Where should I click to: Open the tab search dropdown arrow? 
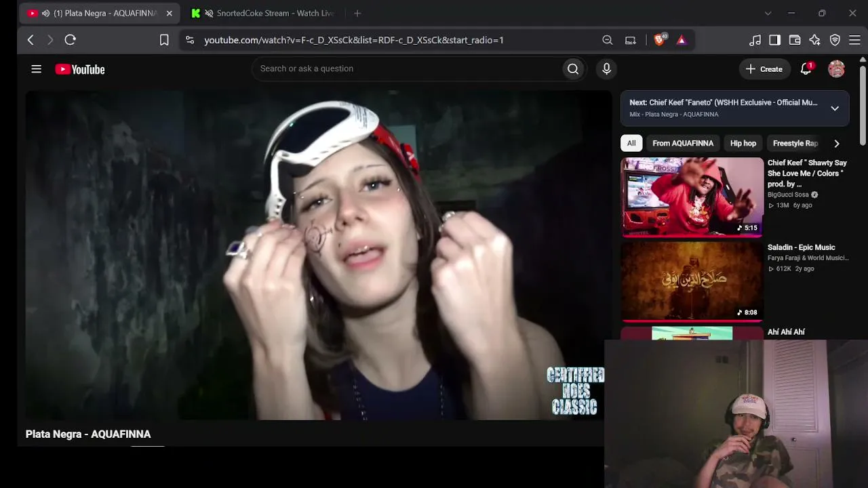(x=768, y=14)
